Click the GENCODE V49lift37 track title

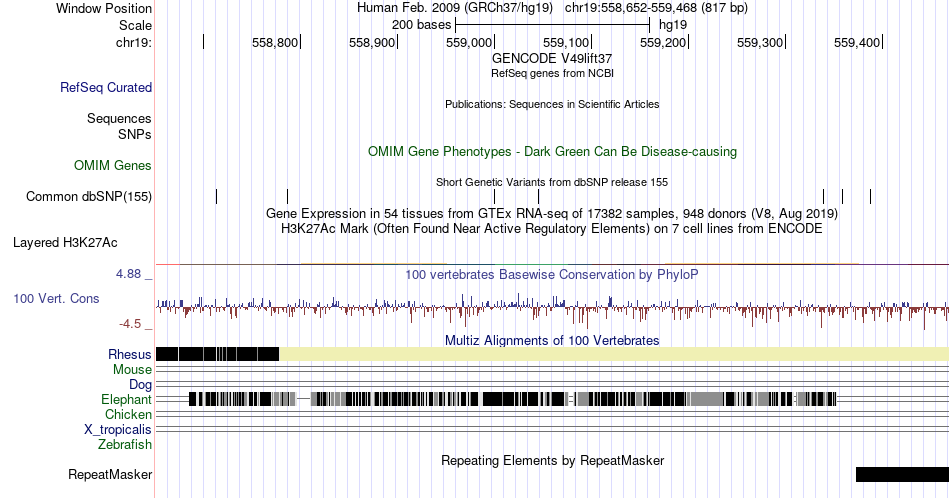552,58
